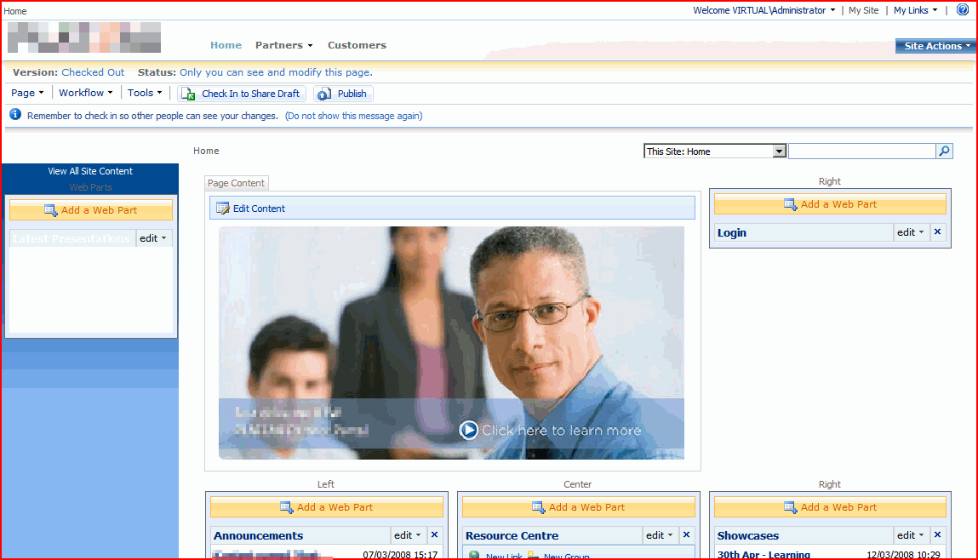Open the Site Actions dropdown
Viewport: 978px width, 560px height.
[935, 46]
